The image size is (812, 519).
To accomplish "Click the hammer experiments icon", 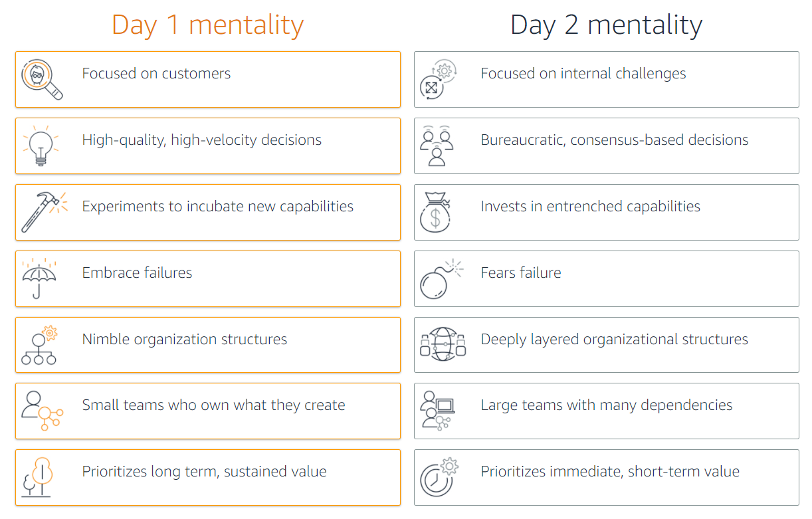I will pos(43,212).
